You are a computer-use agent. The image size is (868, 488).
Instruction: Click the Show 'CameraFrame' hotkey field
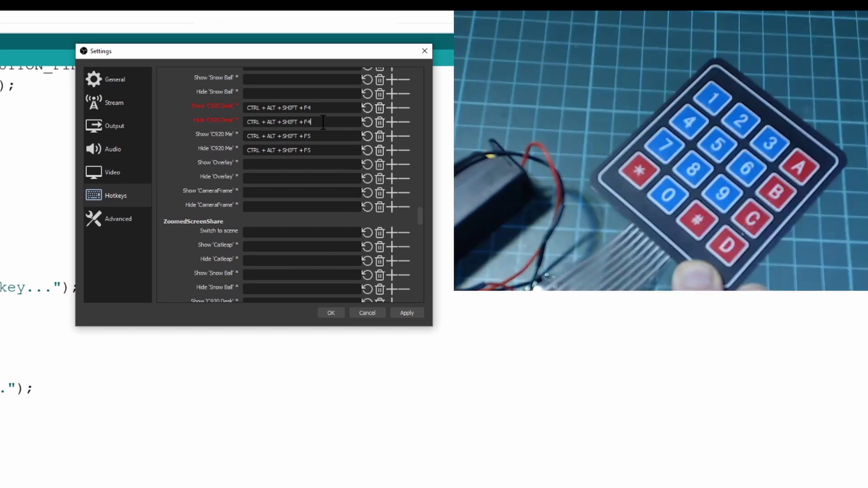[301, 192]
